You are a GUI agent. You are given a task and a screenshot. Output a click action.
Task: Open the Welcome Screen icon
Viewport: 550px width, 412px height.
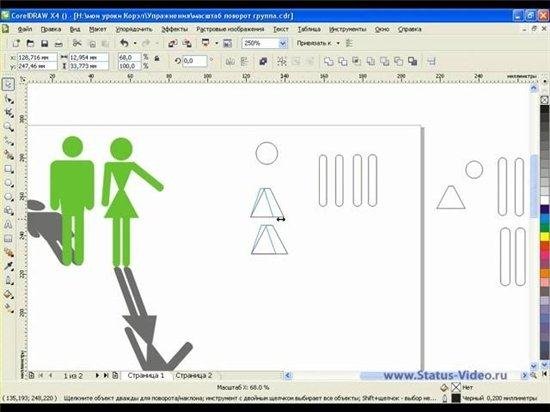point(227,43)
